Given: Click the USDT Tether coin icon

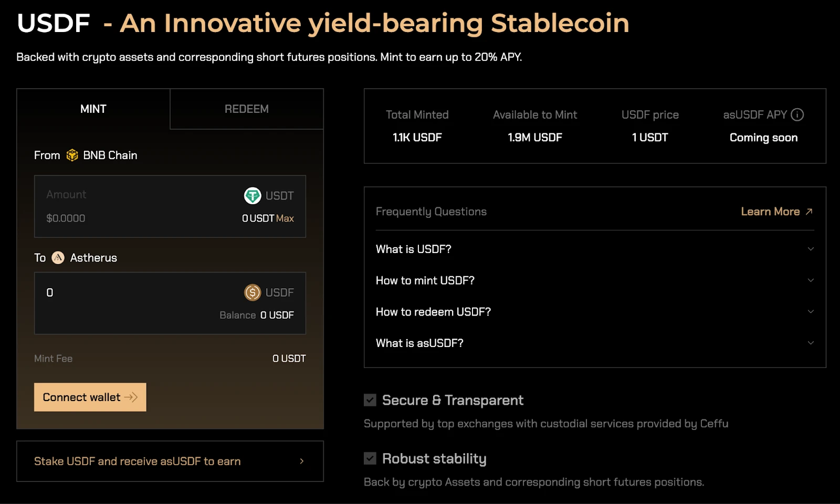Looking at the screenshot, I should pos(253,196).
